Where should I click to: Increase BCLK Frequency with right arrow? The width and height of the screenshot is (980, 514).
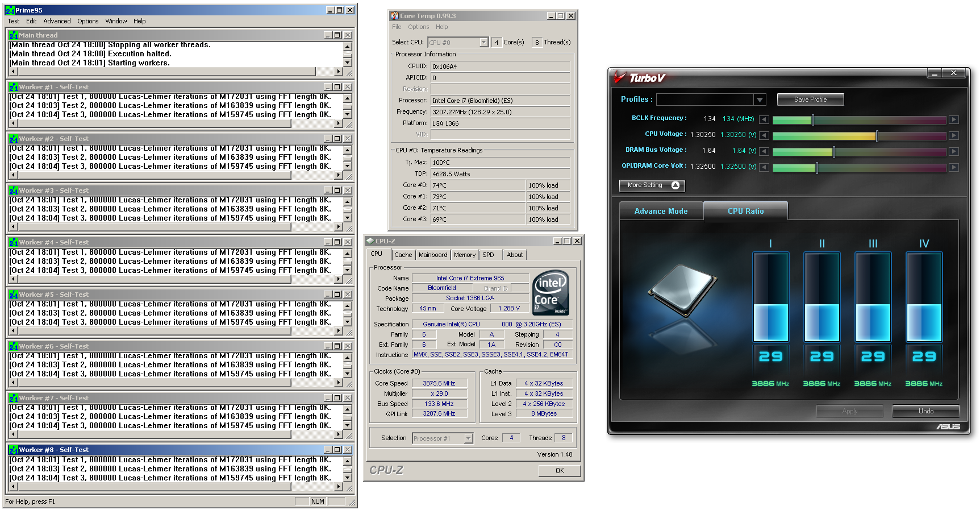pyautogui.click(x=954, y=119)
